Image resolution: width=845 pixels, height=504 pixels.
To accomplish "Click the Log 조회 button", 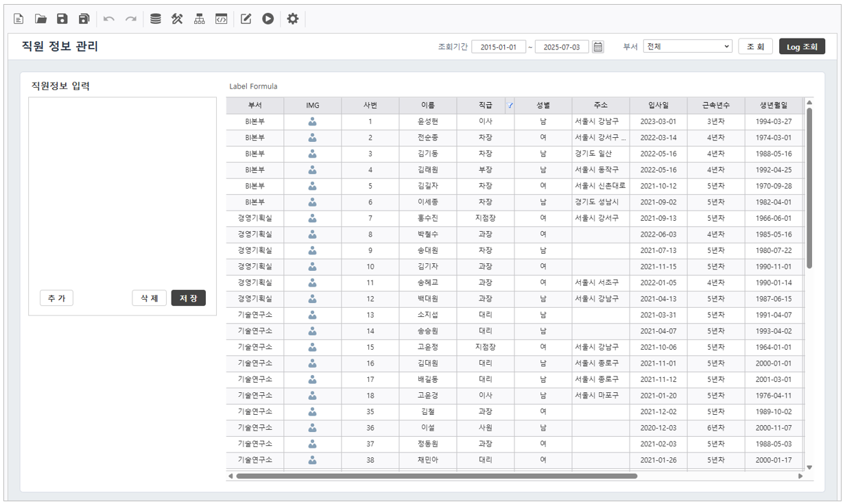I will (802, 47).
